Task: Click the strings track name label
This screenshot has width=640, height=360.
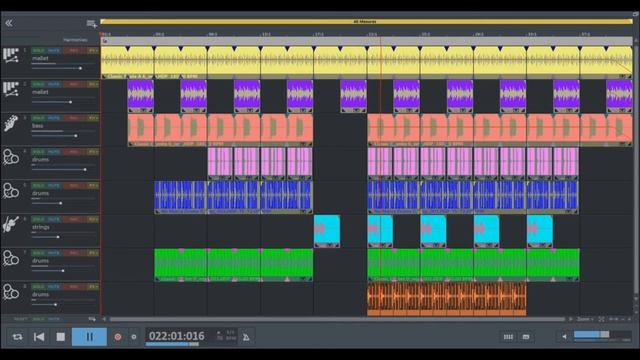Action: pyautogui.click(x=41, y=227)
